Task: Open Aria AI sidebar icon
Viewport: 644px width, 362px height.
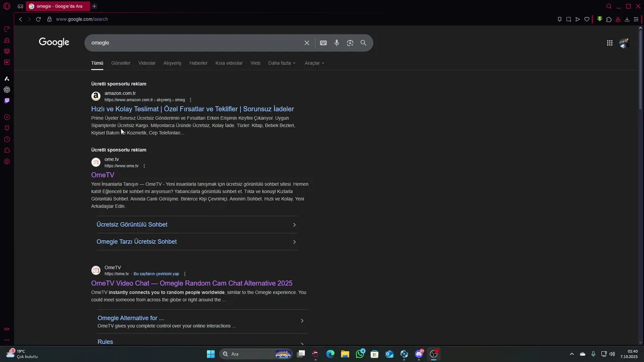Action: pos(7,78)
